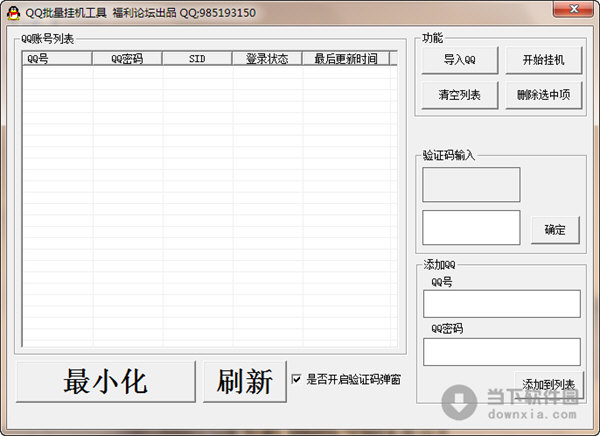Click 删除选中项 to delete selected item
The height and width of the screenshot is (436, 600).
(543, 95)
